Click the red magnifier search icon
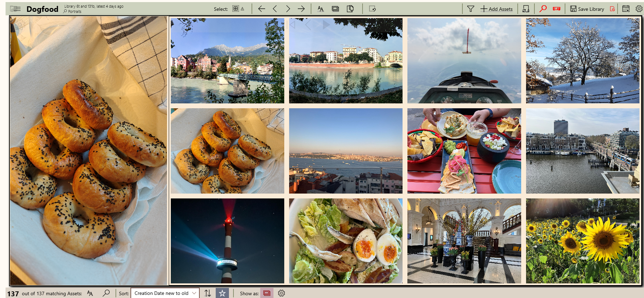This screenshot has height=298, width=644. pyautogui.click(x=543, y=9)
